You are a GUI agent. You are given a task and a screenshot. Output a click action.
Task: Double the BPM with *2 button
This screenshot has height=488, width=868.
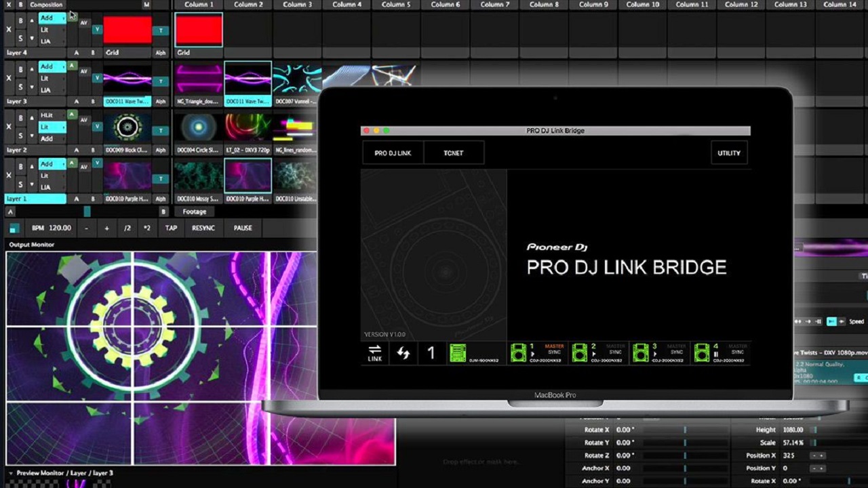pyautogui.click(x=147, y=228)
